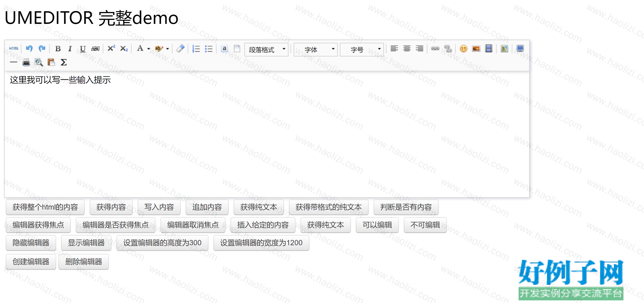Viewport: 644px width, 303px height.
Task: Click the insert map icon
Action: pyautogui.click(x=505, y=49)
